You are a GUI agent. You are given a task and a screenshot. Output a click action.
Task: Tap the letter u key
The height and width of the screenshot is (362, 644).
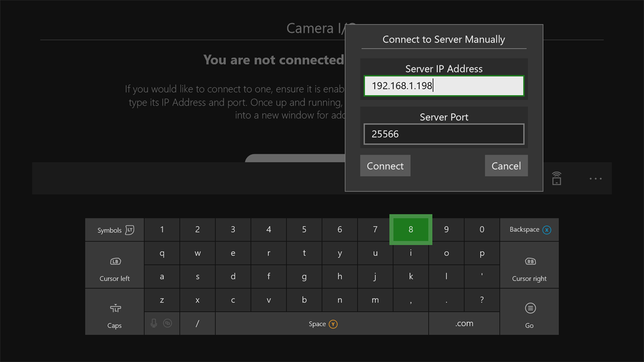point(375,253)
